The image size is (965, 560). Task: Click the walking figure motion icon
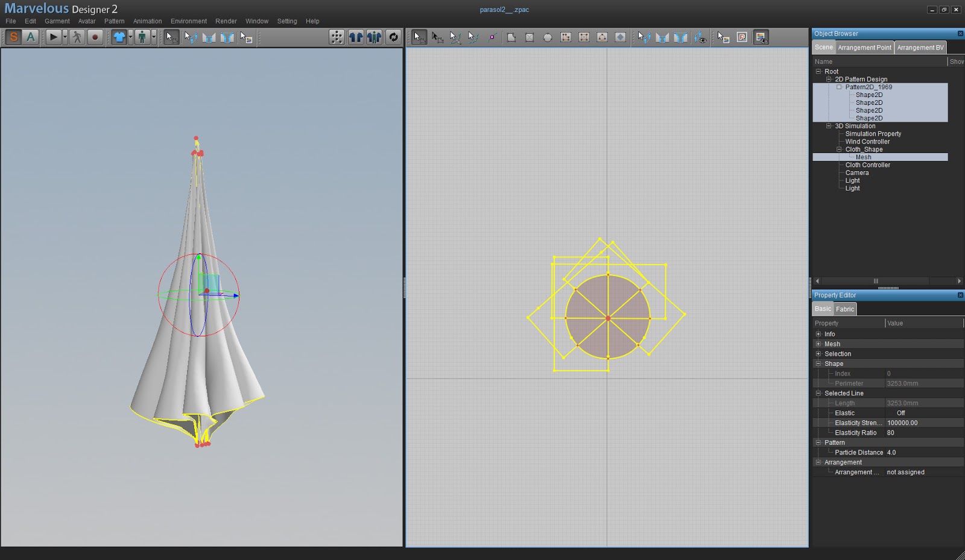77,37
